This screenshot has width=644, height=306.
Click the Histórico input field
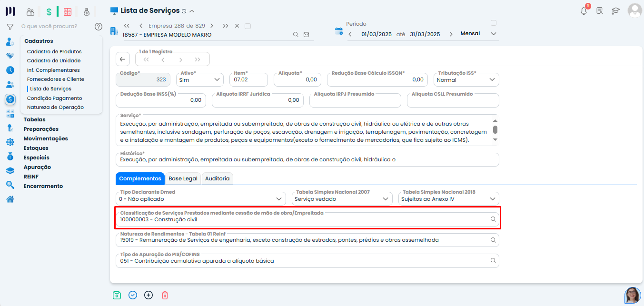click(x=307, y=160)
